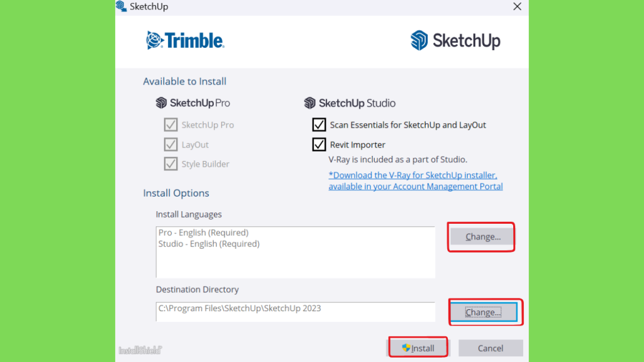This screenshot has width=644, height=362.
Task: Click the SketchUp Studio section logo icon
Action: pyautogui.click(x=309, y=102)
